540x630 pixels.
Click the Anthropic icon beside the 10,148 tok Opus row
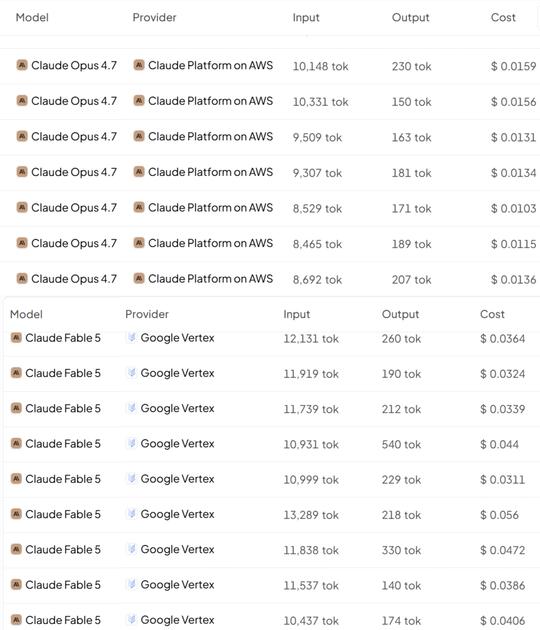tap(22, 65)
